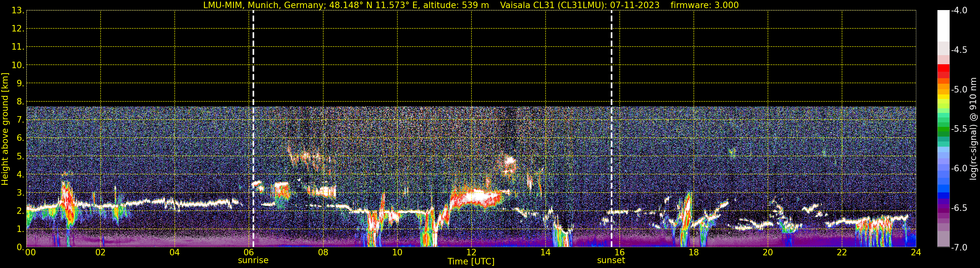The width and height of the screenshot is (980, 268).
Task: Click the '-5.5' colorbar tick label
Action: coord(959,129)
